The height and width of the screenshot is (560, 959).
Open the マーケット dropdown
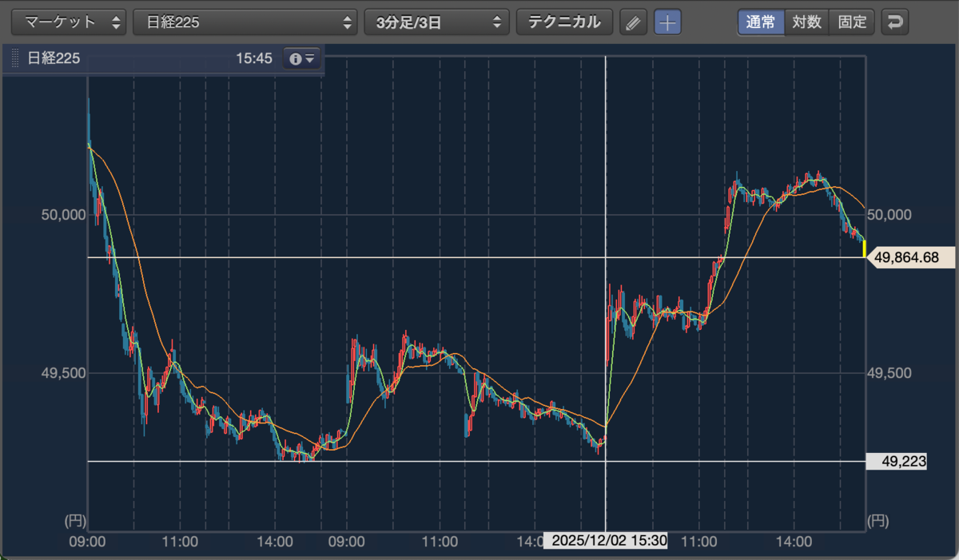tap(69, 22)
